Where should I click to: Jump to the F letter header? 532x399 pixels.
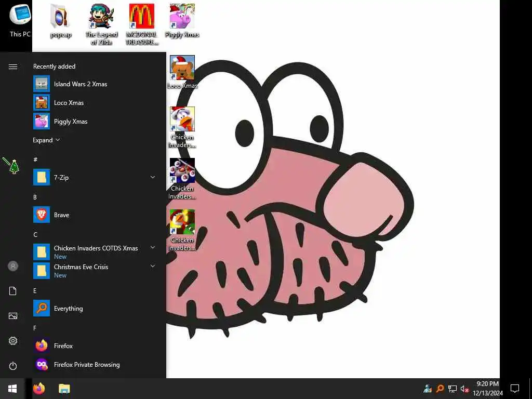35,328
